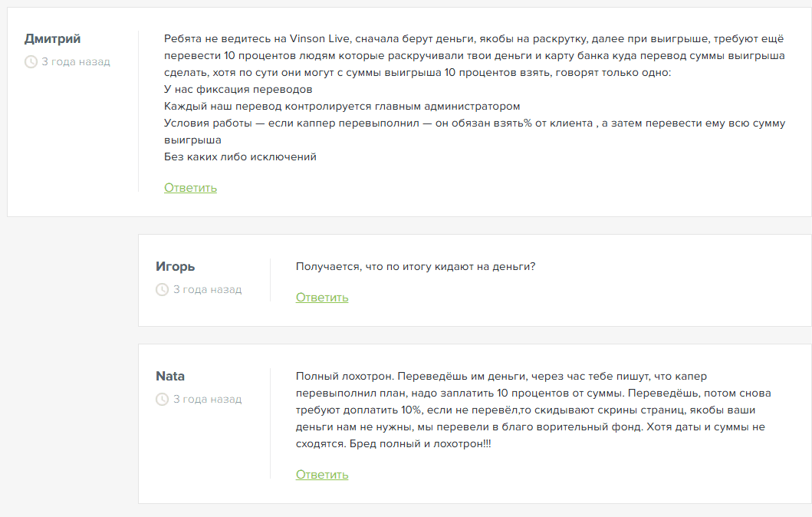Click the author name Nata
The width and height of the screenshot is (812, 517).
click(170, 376)
